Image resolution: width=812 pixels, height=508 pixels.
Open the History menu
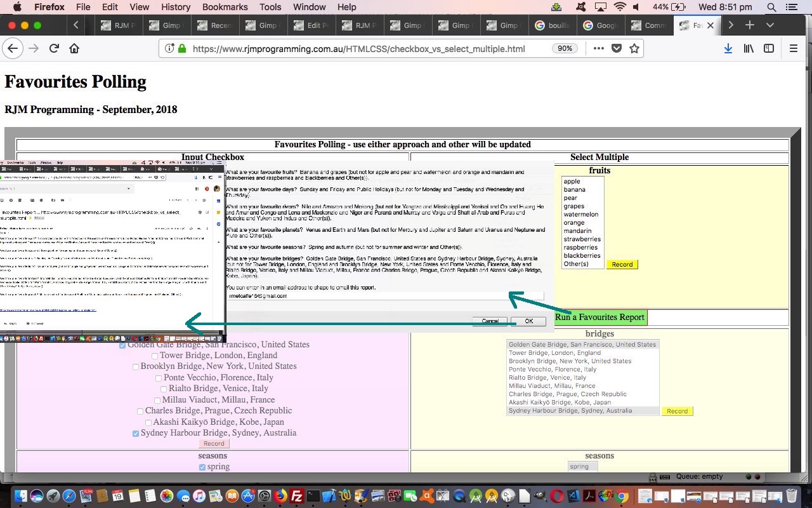(176, 7)
